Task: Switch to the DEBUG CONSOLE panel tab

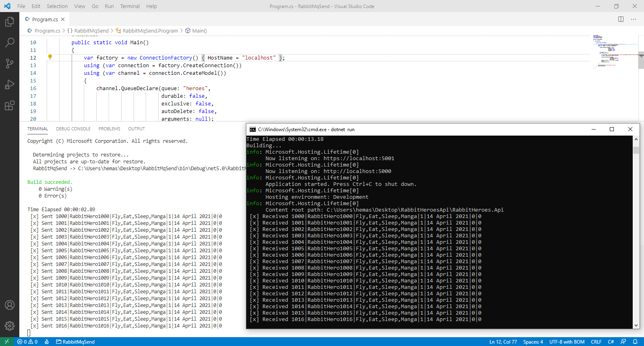Action: click(73, 129)
